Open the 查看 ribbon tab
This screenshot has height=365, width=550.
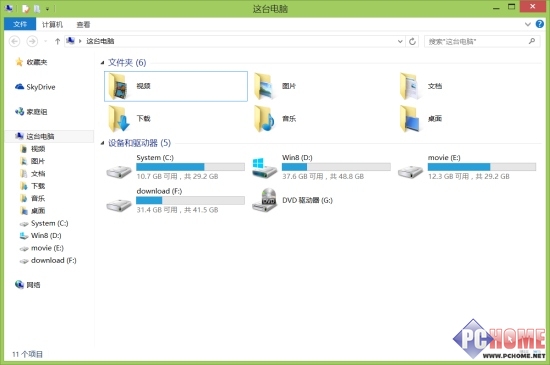pos(83,24)
